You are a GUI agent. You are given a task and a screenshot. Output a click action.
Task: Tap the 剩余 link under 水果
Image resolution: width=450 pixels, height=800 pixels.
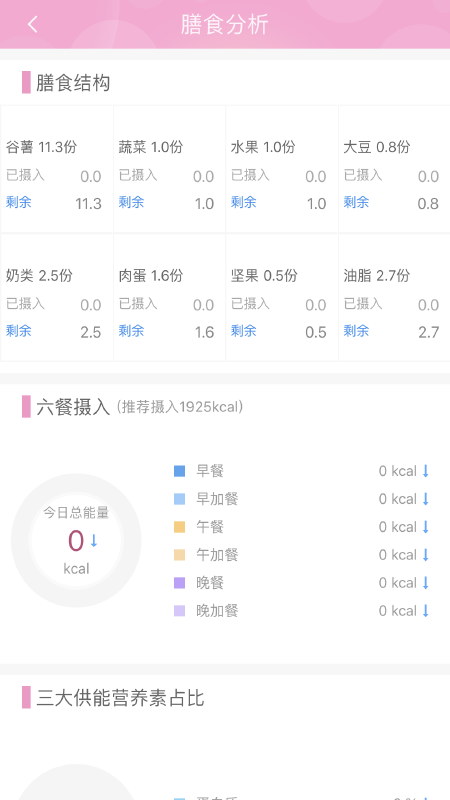tap(243, 202)
